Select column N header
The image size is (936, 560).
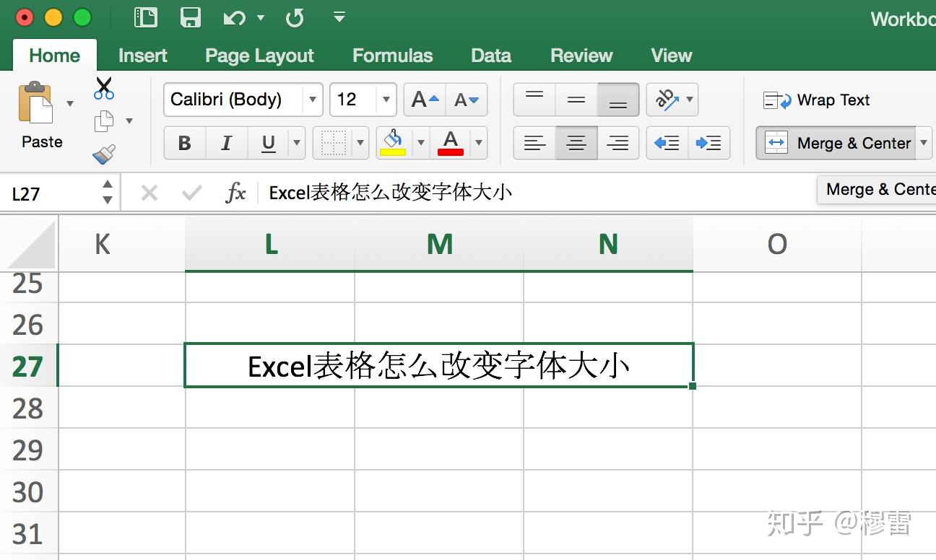pos(608,244)
